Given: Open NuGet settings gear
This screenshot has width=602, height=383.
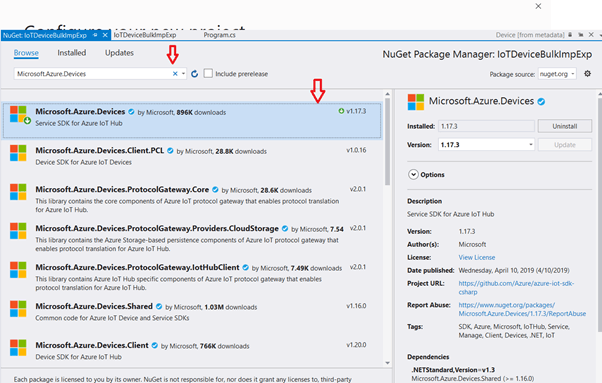Looking at the screenshot, I should (587, 73).
